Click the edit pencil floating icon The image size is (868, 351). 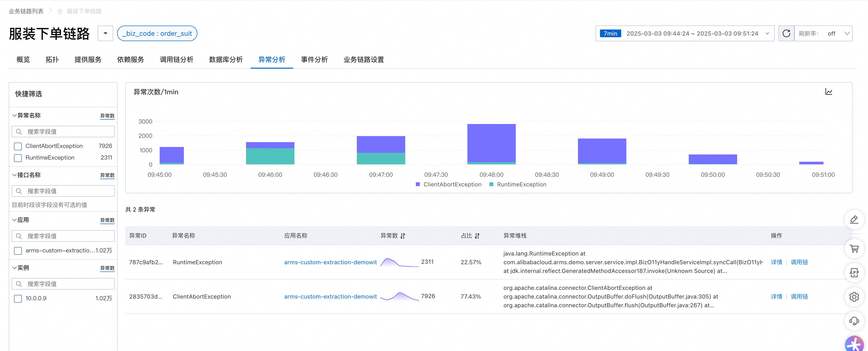coord(854,220)
